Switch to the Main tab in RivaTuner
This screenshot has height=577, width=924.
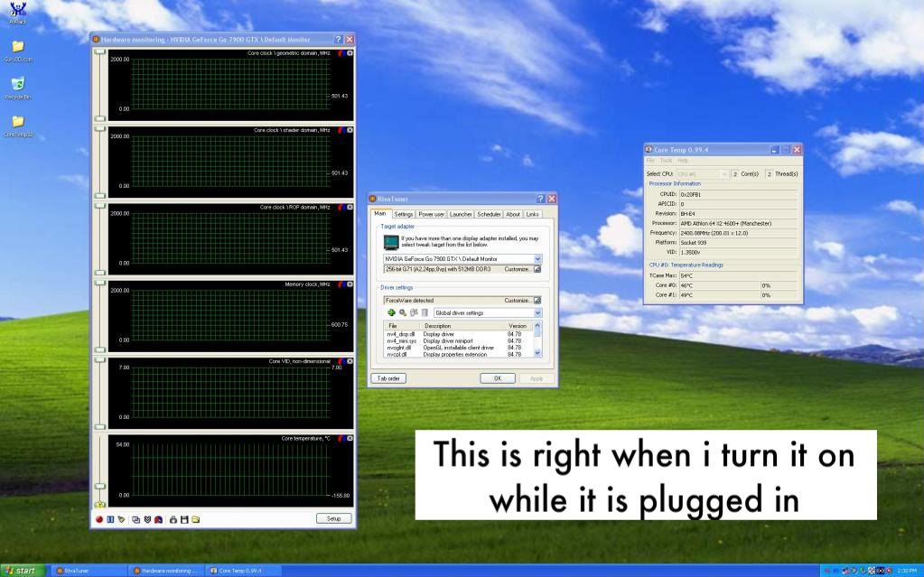380,213
